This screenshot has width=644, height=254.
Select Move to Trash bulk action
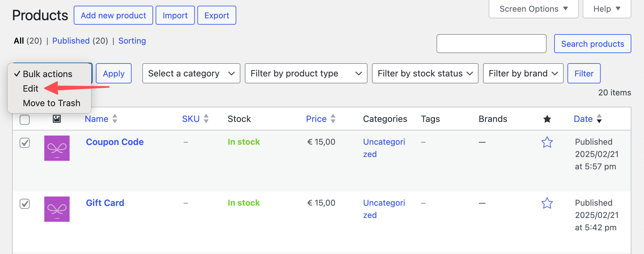tap(52, 103)
